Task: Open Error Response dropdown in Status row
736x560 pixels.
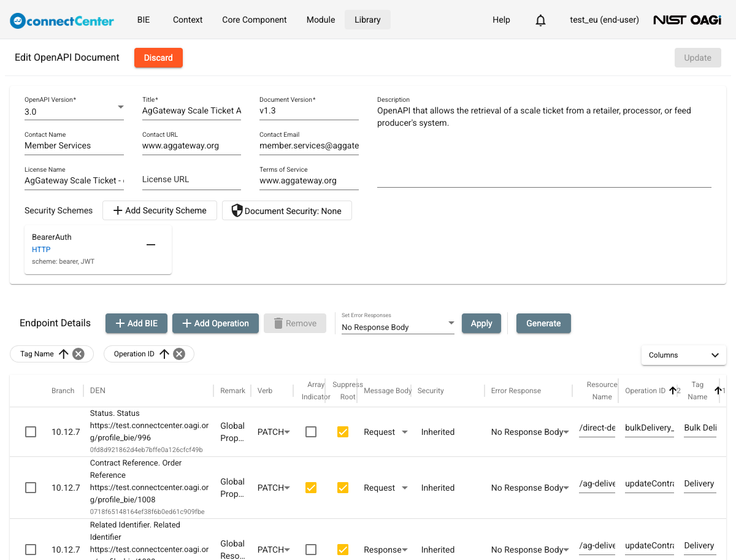Action: (x=530, y=432)
